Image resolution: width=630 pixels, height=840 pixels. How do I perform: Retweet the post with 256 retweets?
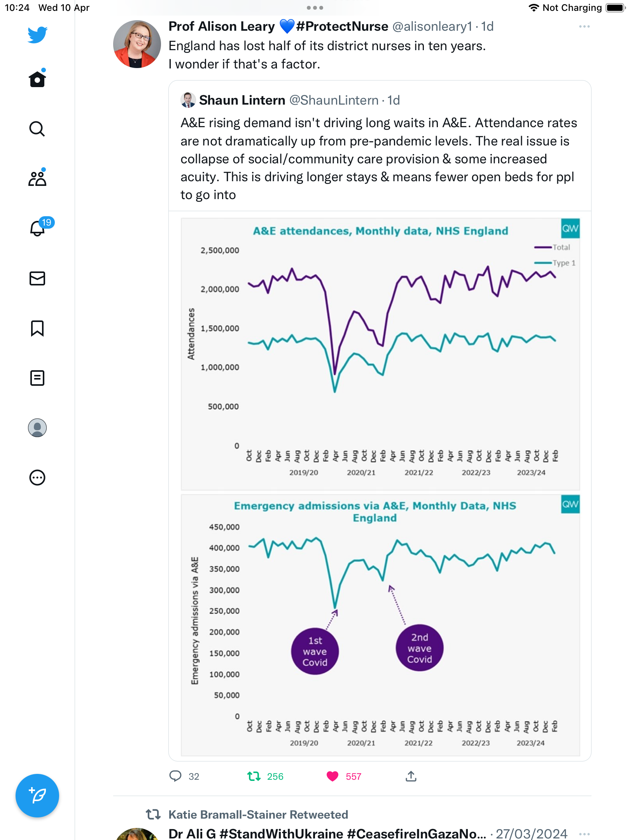coord(254,776)
